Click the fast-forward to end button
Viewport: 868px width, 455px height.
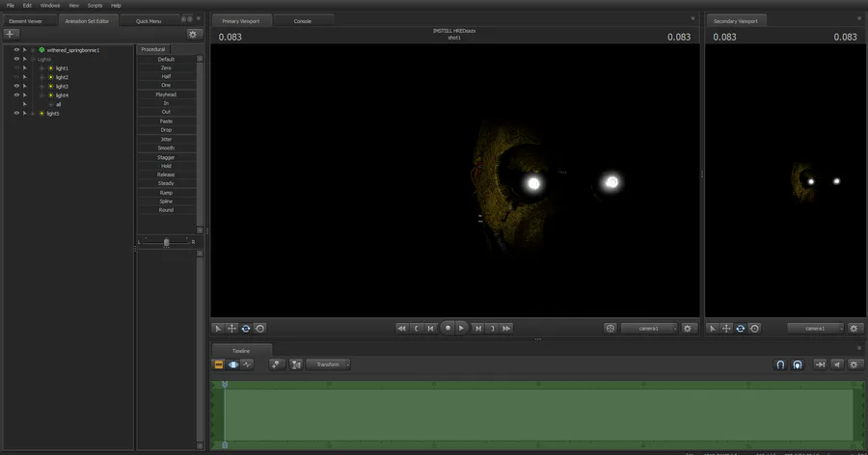tap(506, 329)
